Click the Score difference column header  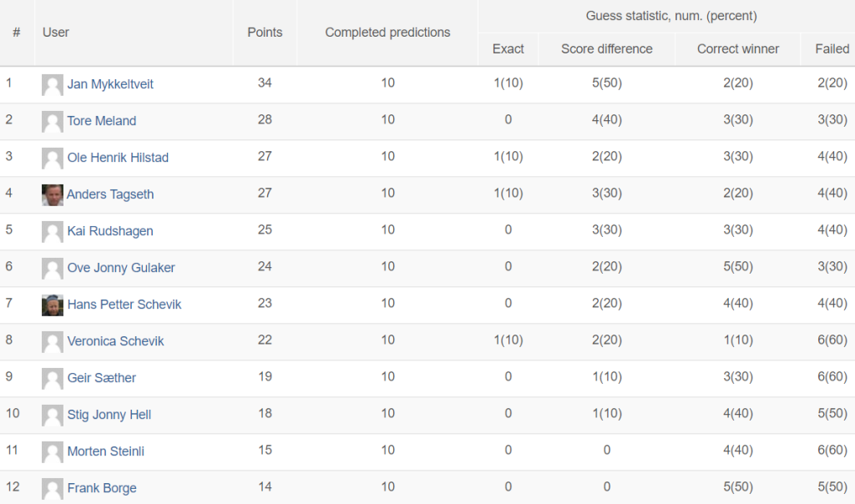[607, 49]
